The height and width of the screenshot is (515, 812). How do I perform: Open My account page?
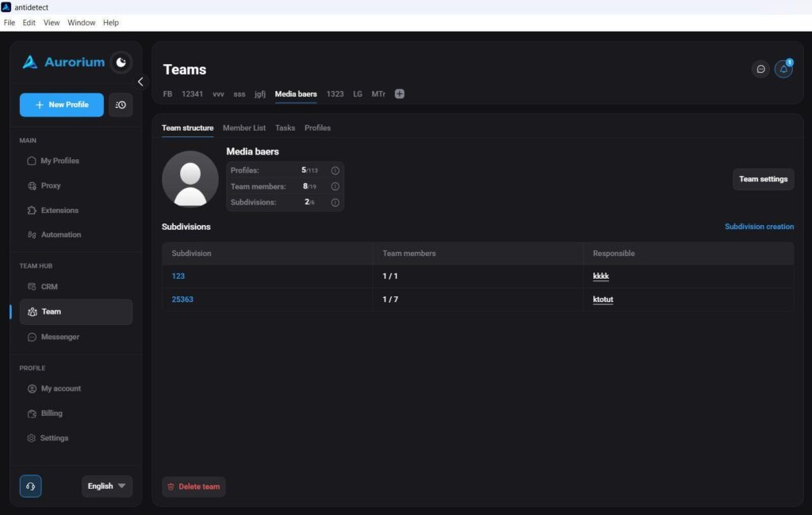54,388
